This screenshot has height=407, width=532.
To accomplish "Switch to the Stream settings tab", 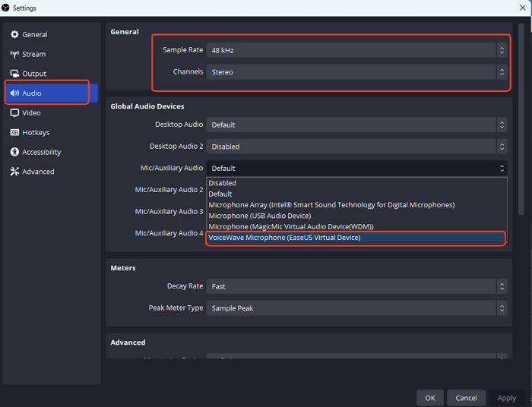I will pos(52,54).
